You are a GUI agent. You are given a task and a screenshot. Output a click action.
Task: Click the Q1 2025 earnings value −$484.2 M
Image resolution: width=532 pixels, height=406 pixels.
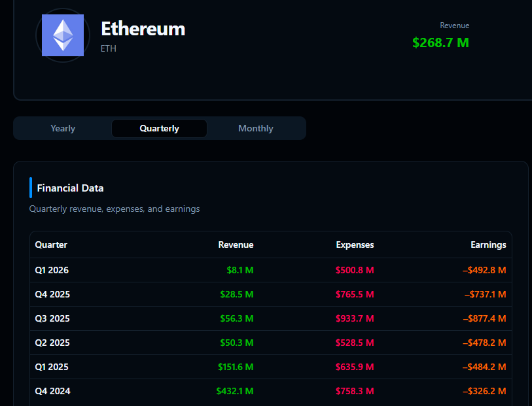pos(486,367)
